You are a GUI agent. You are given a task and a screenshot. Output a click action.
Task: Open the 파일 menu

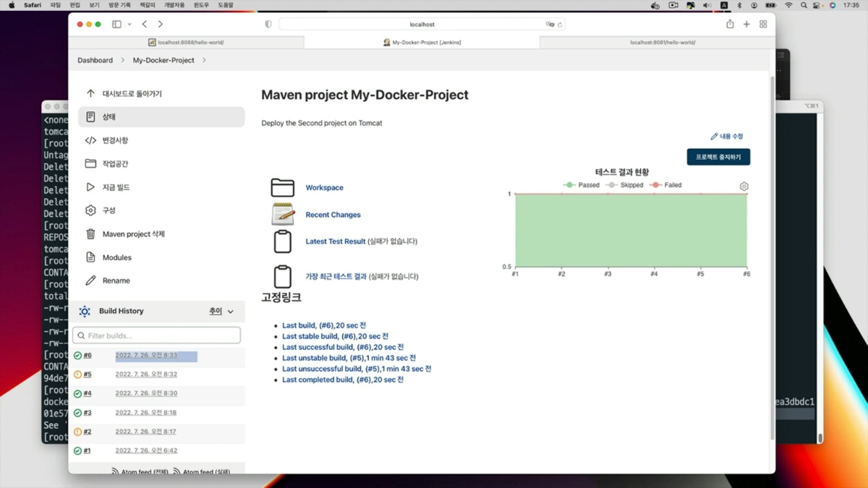[56, 5]
